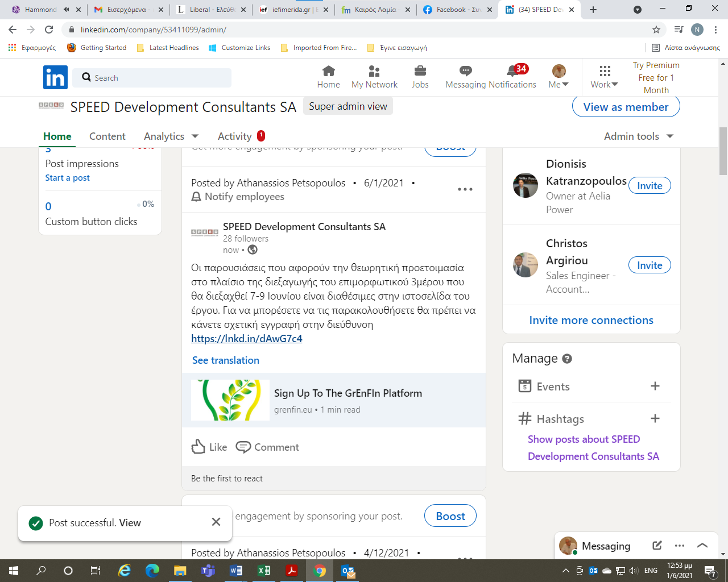This screenshot has height=582, width=728.
Task: Open the Activity tab
Action: pyautogui.click(x=241, y=136)
